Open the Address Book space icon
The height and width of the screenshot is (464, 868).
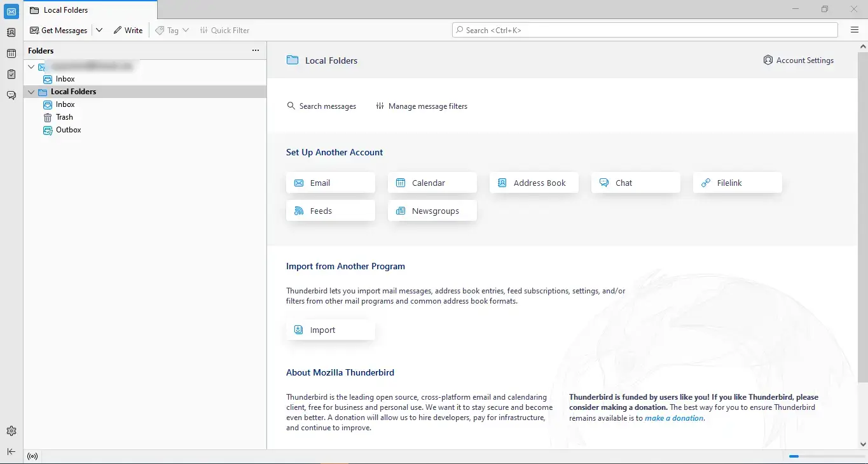pyautogui.click(x=11, y=32)
